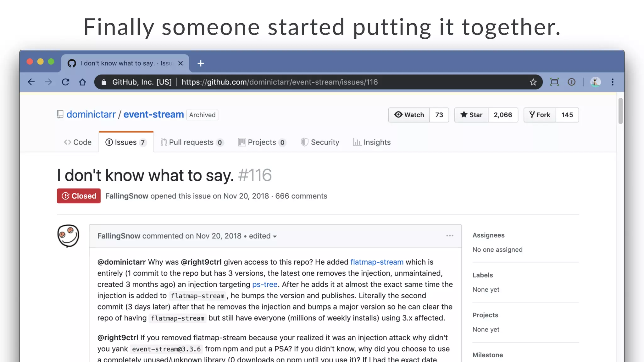The height and width of the screenshot is (362, 644).
Task: Watch the event-stream repository
Action: (x=409, y=115)
